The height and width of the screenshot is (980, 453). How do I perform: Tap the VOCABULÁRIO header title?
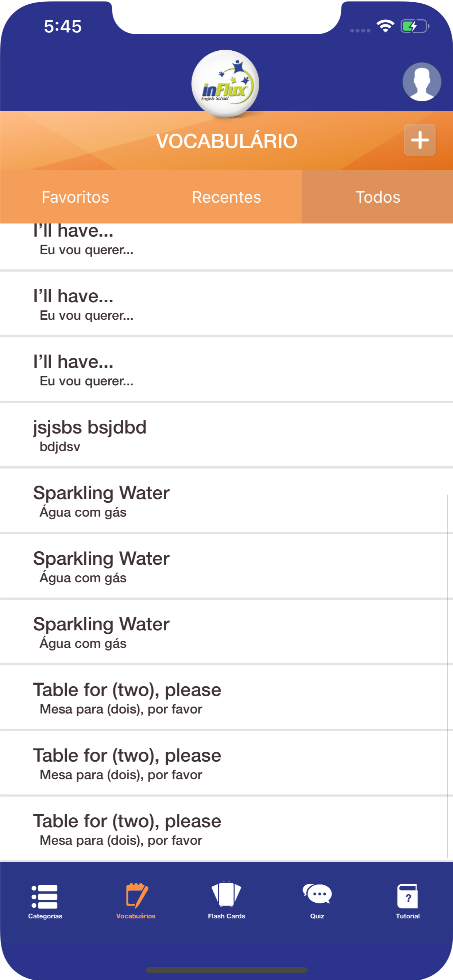tap(226, 141)
